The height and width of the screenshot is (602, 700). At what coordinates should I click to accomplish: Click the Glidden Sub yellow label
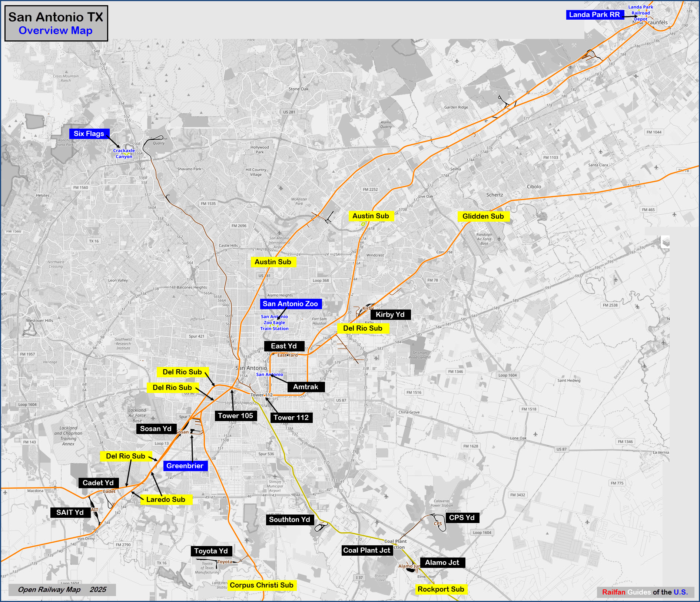(x=483, y=216)
